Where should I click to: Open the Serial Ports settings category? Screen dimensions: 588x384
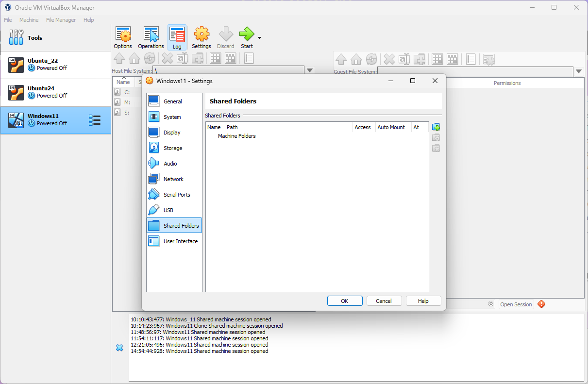[174, 195]
